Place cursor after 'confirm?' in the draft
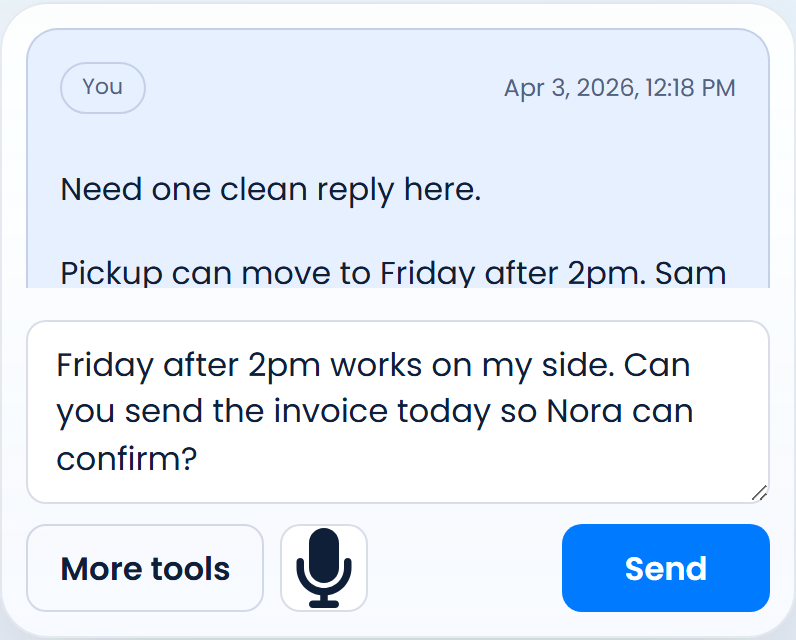 [x=197, y=459]
